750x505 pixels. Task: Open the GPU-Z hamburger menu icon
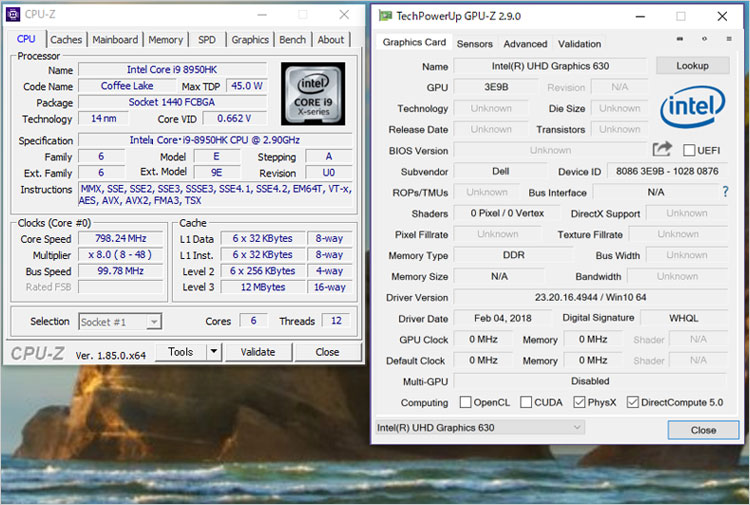[728, 39]
